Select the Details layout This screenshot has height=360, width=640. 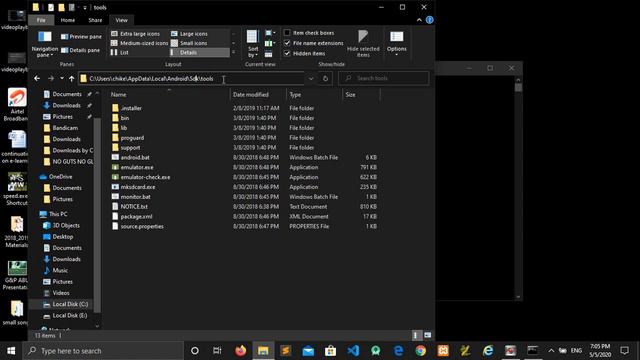200,52
